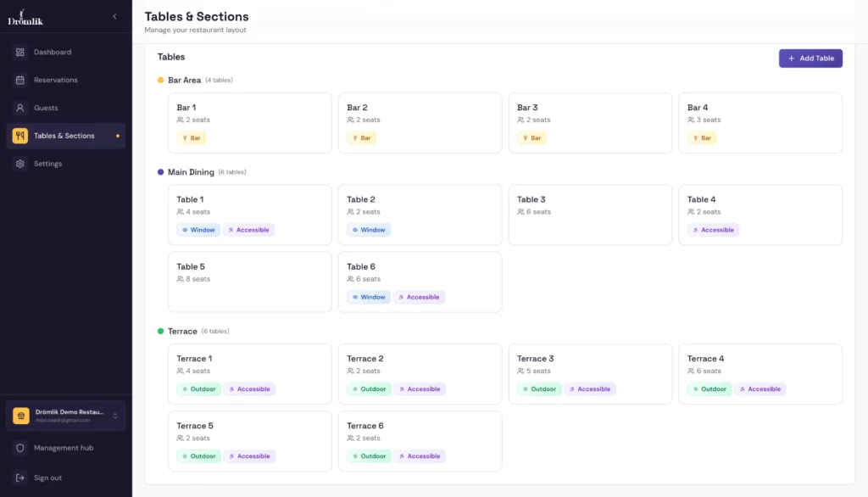Click the restaurant account avatar icon

click(x=21, y=416)
